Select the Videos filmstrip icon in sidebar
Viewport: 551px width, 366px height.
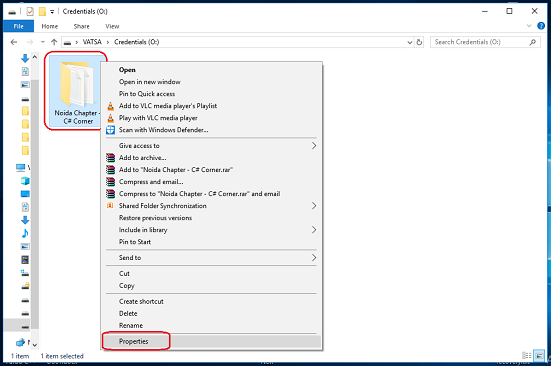click(25, 260)
